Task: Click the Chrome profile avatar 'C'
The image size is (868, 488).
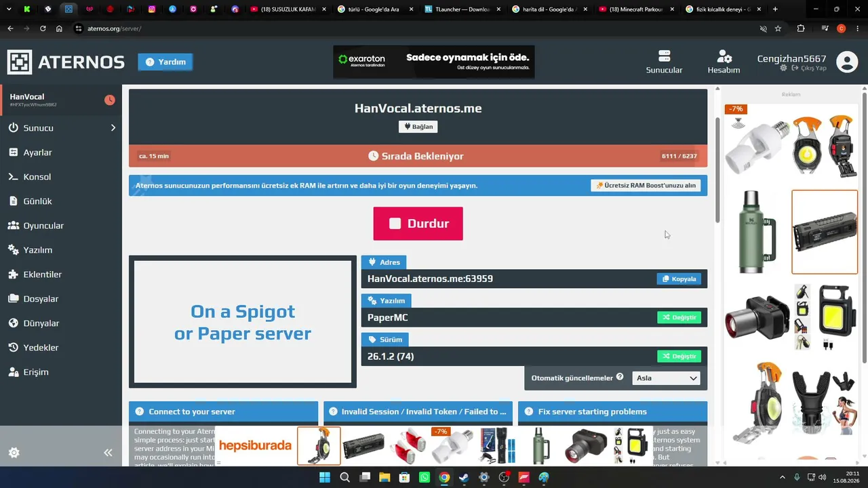Action: 842,28
